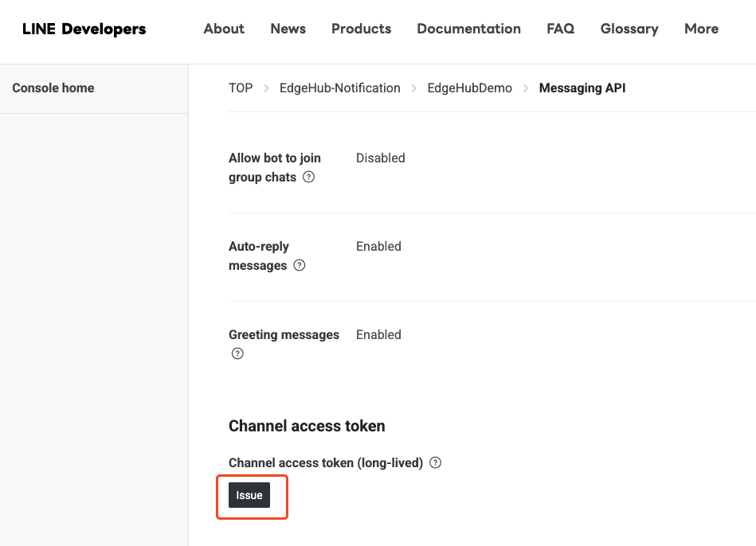Open the FAQ page link
This screenshot has height=546, width=756.
560,29
